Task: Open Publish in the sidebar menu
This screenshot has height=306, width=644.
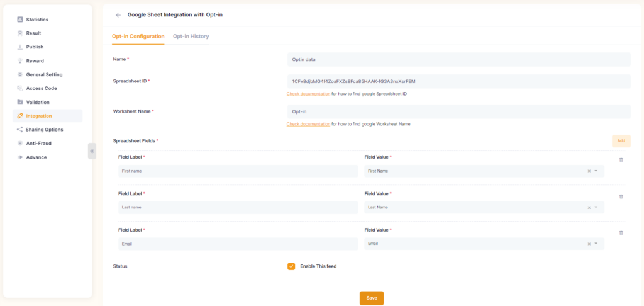Action: click(x=35, y=47)
